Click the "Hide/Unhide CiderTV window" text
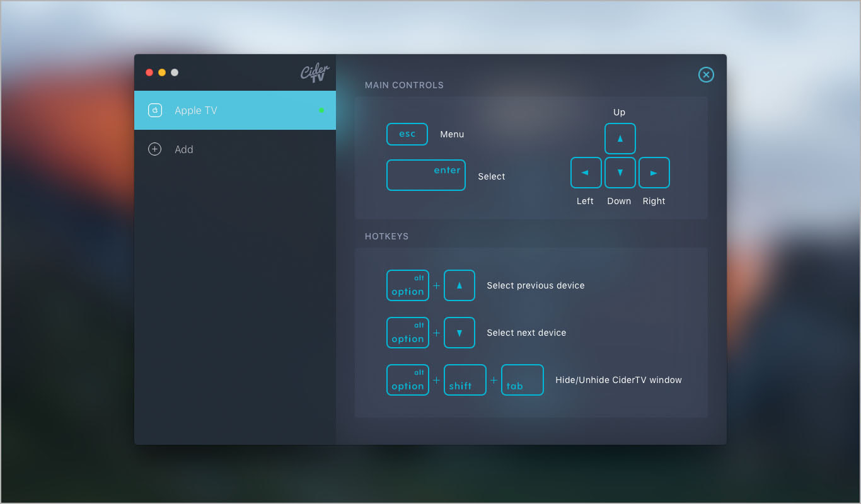This screenshot has height=504, width=861. (x=618, y=380)
